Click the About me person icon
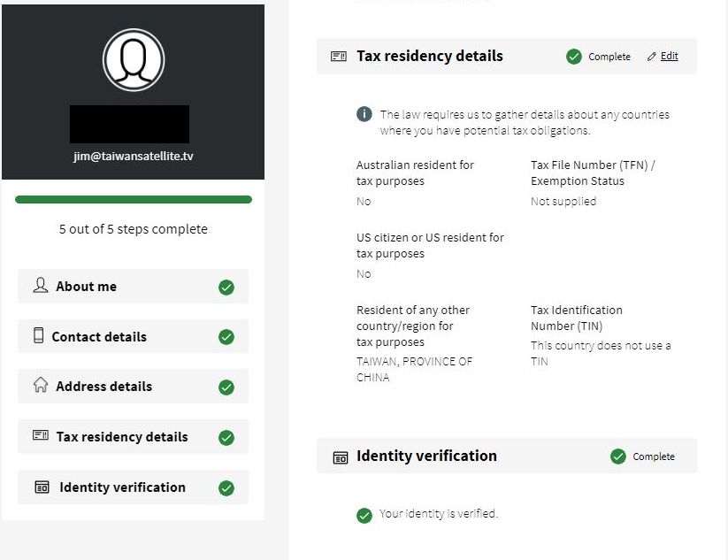The image size is (728, 560). (40, 286)
